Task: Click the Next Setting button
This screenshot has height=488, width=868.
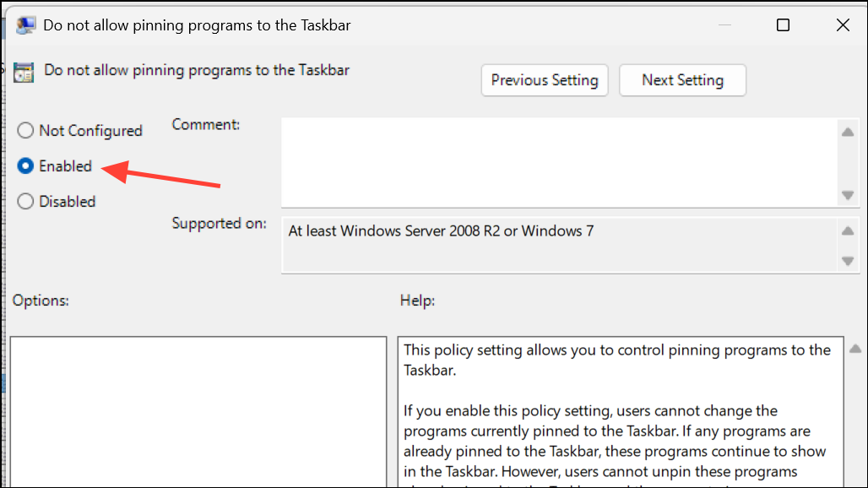Action: pyautogui.click(x=682, y=79)
